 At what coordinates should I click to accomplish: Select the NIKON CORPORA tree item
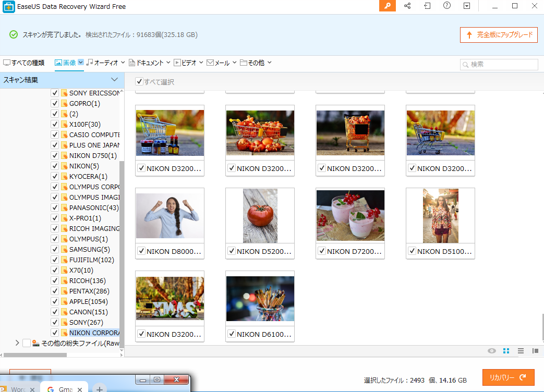94,333
